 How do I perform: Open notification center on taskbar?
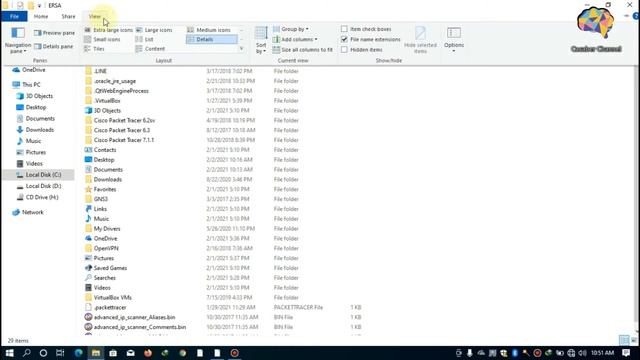point(626,353)
